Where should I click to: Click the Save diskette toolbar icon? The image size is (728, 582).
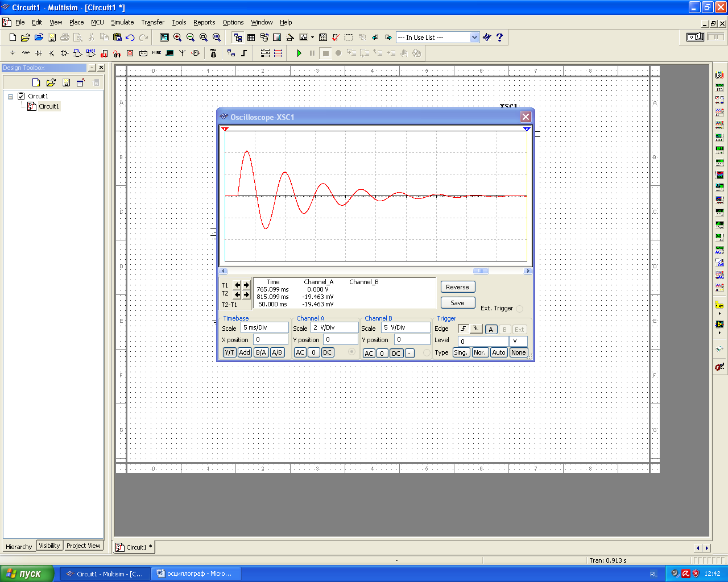(x=52, y=38)
